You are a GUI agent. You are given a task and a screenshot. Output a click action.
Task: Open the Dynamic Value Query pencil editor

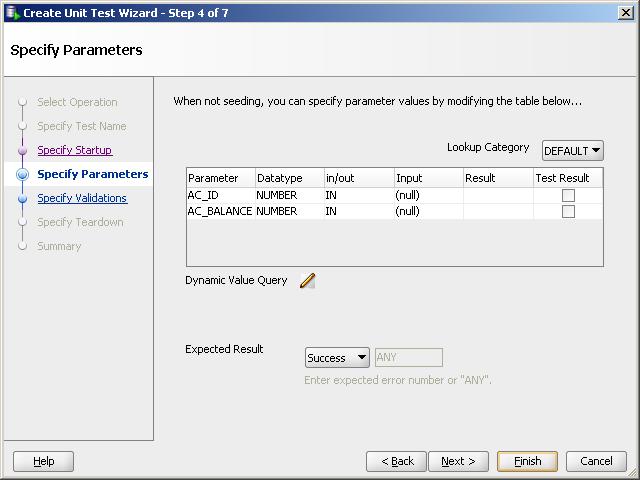(307, 281)
